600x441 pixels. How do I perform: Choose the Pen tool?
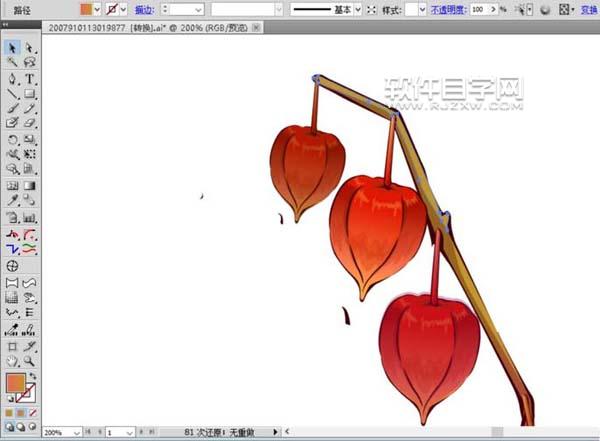pos(12,78)
